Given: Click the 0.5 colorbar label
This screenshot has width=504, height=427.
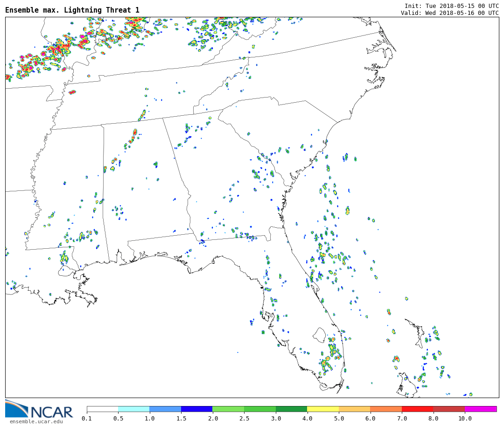Looking at the screenshot, I should [118, 419].
